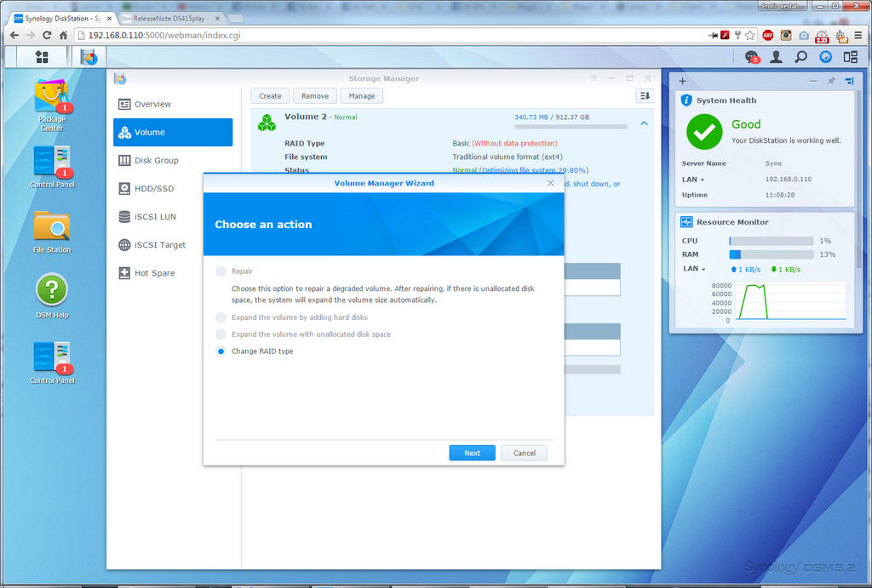Reload the page in the browser
Screen dimensions: 872x588
tap(47, 35)
